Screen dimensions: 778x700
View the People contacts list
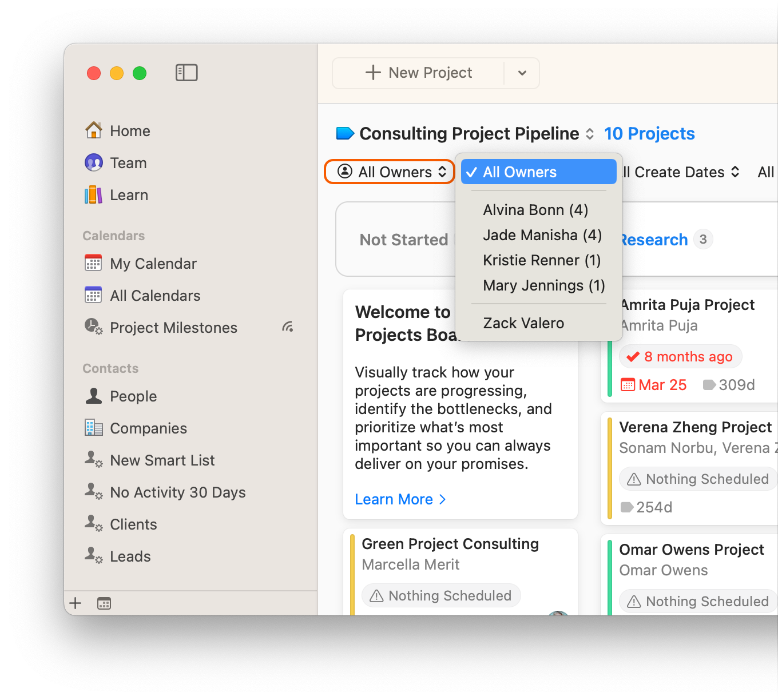point(133,396)
